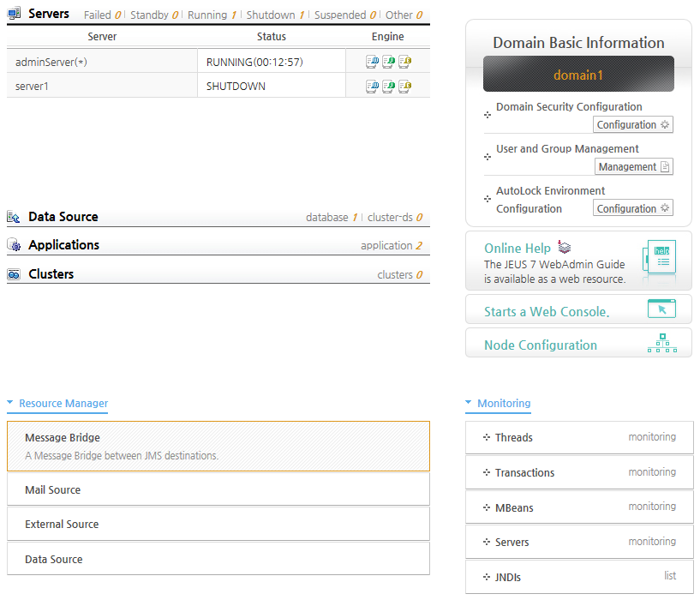Click the Status column header
This screenshot has width=700, height=600.
pos(272,37)
